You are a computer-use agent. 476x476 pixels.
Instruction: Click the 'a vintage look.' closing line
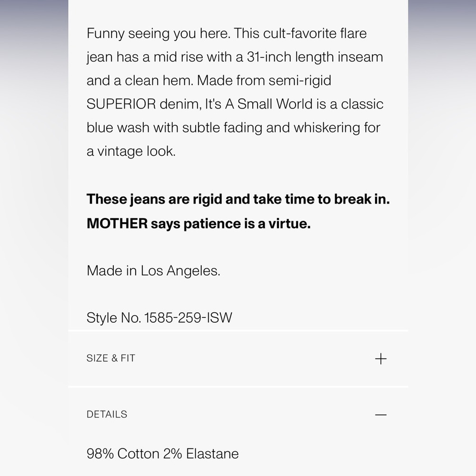[131, 151]
